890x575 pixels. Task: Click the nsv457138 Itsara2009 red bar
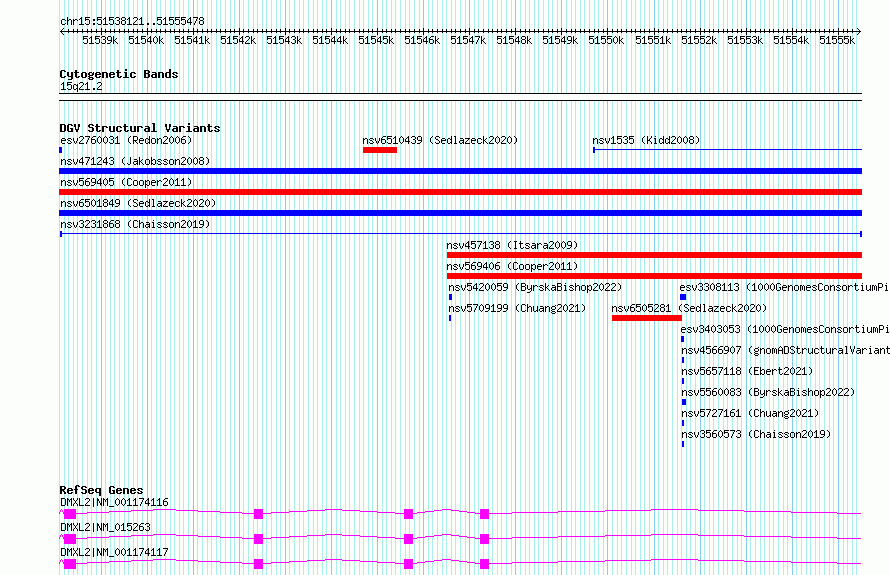click(654, 255)
